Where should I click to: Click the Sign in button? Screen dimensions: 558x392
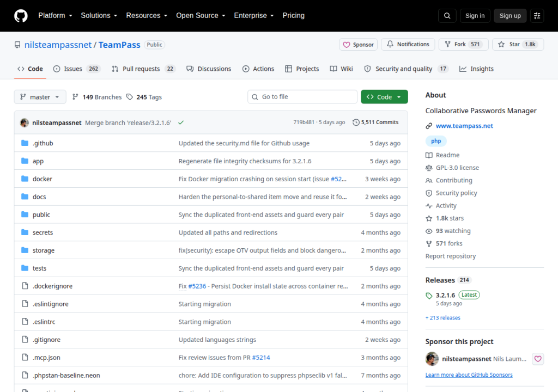[x=475, y=16]
